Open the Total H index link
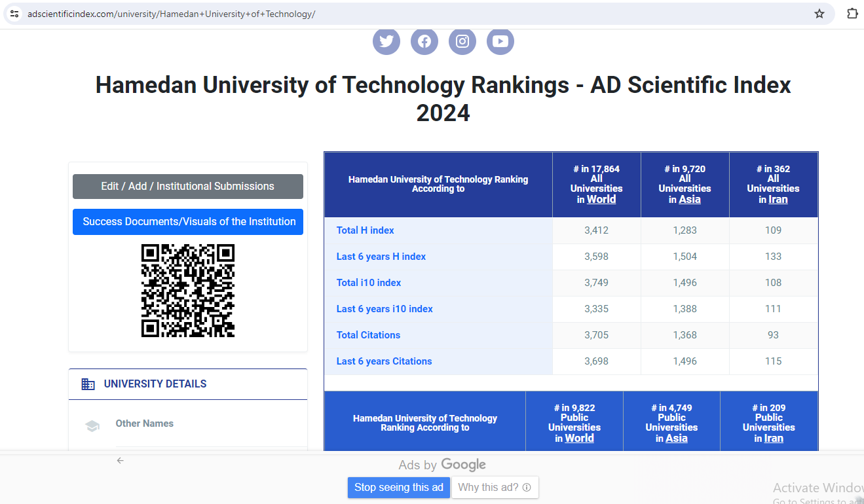 [x=366, y=230]
